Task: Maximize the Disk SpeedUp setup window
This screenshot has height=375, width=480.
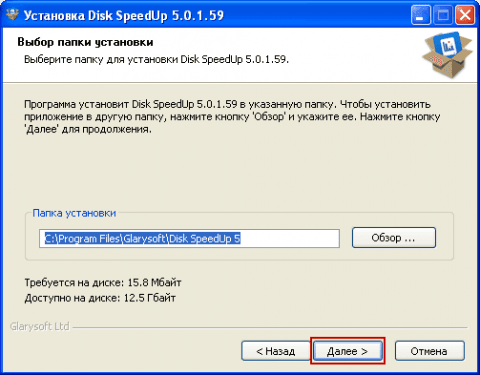Action: pos(443,15)
